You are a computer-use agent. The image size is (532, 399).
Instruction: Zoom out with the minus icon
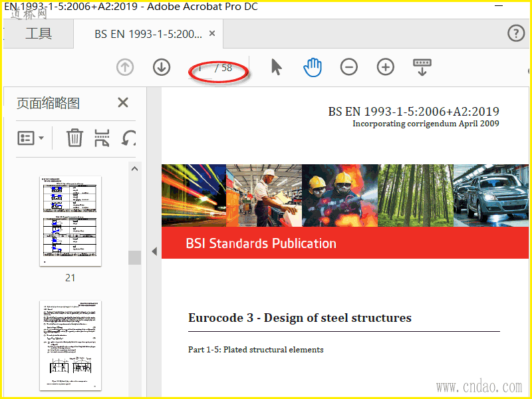pyautogui.click(x=349, y=67)
